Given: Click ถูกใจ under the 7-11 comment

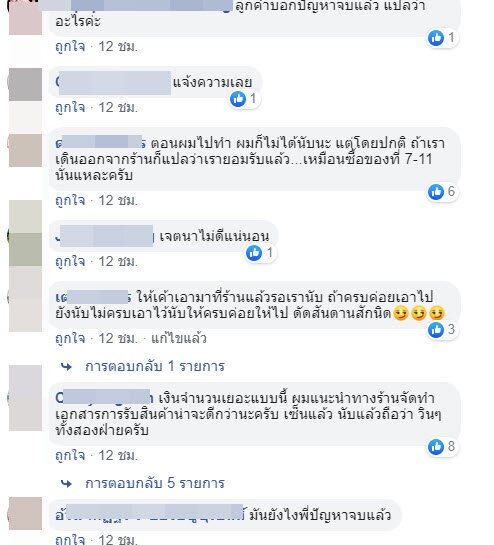Looking at the screenshot, I should click(x=70, y=201).
